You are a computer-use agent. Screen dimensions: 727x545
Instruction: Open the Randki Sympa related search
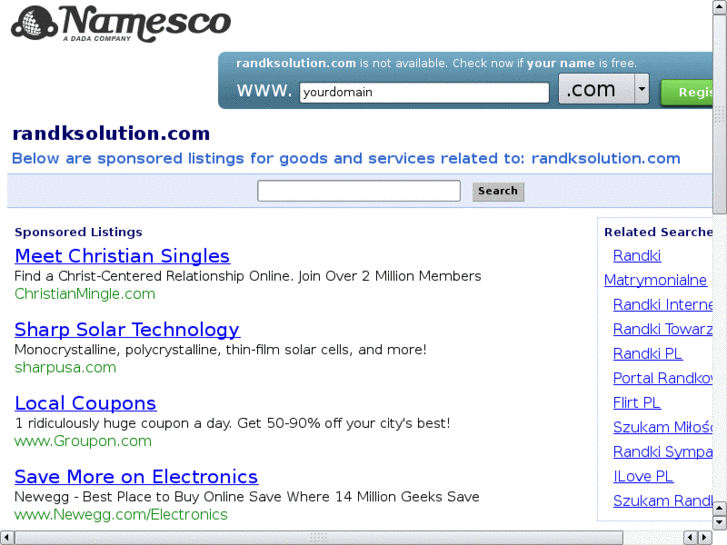[x=663, y=452]
